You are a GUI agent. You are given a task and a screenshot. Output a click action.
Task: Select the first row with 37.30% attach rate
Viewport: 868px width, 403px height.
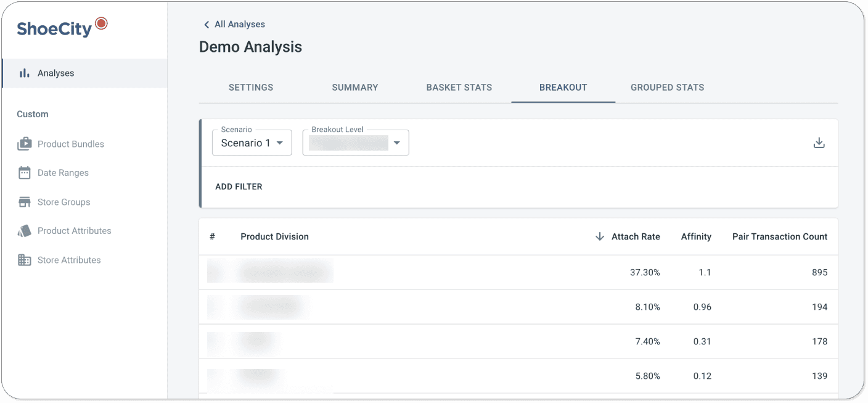(x=518, y=272)
